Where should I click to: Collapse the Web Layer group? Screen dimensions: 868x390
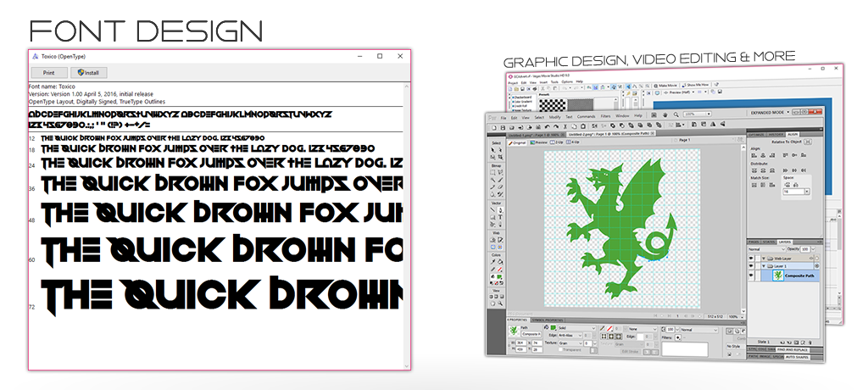coord(764,258)
